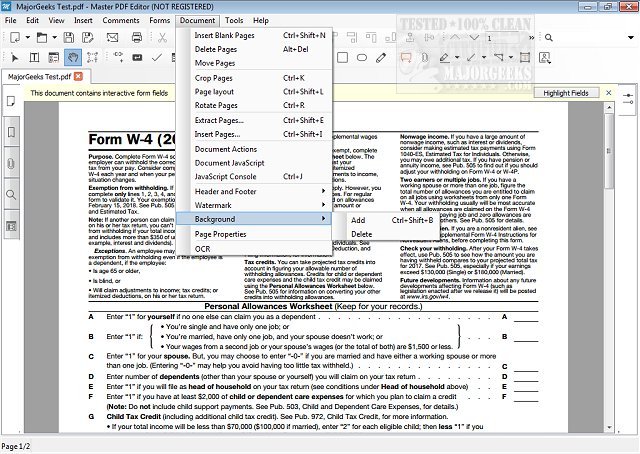The height and width of the screenshot is (454, 640).
Task: Expand the Header and Footer submenu
Action: click(254, 191)
